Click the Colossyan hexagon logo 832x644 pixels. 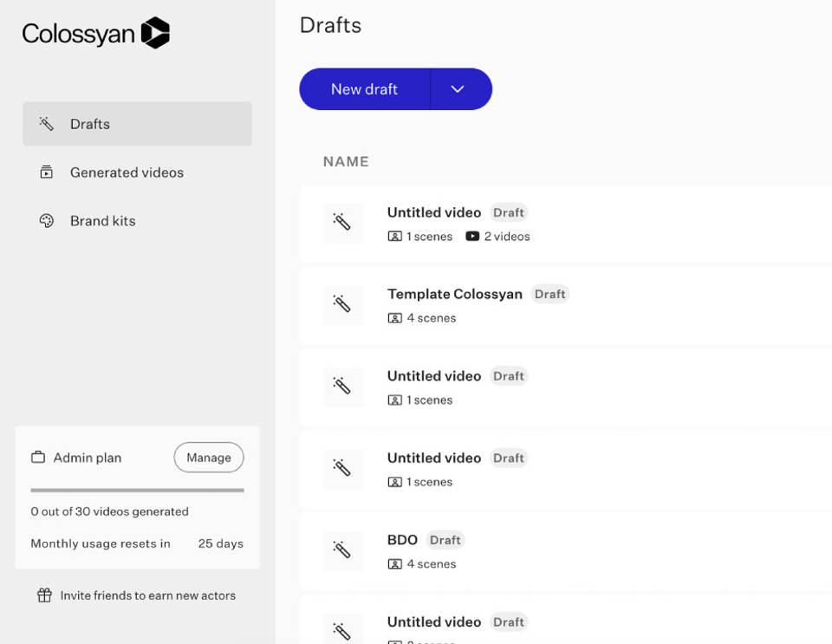tap(155, 31)
